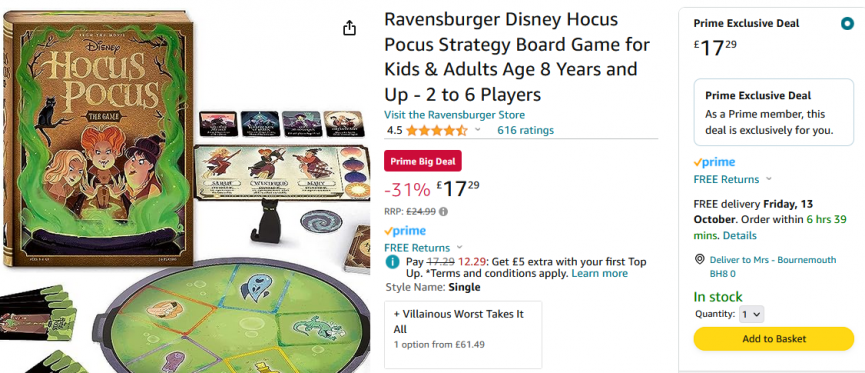This screenshot has width=865, height=373.
Task: Visit the Ravensburger Store link
Action: (x=455, y=115)
